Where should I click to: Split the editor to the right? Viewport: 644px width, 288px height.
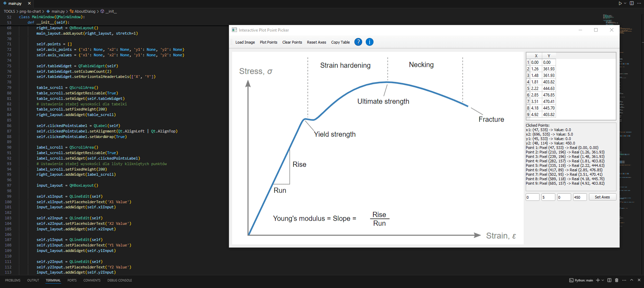click(632, 3)
